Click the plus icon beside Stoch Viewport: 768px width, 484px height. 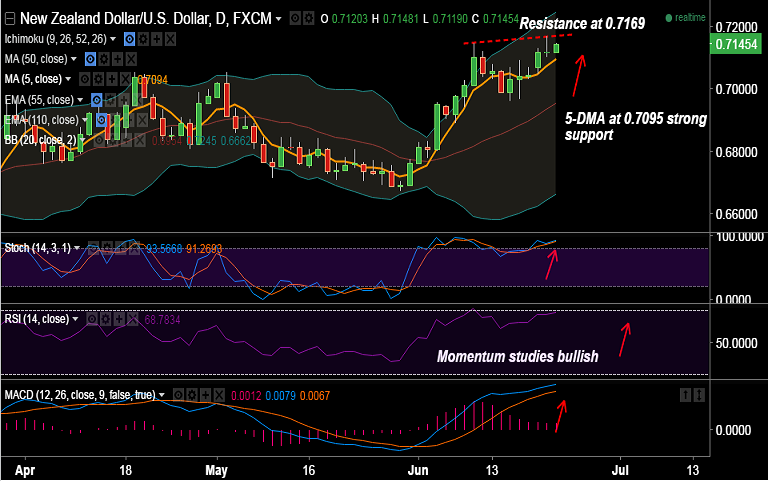pyautogui.click(x=120, y=248)
